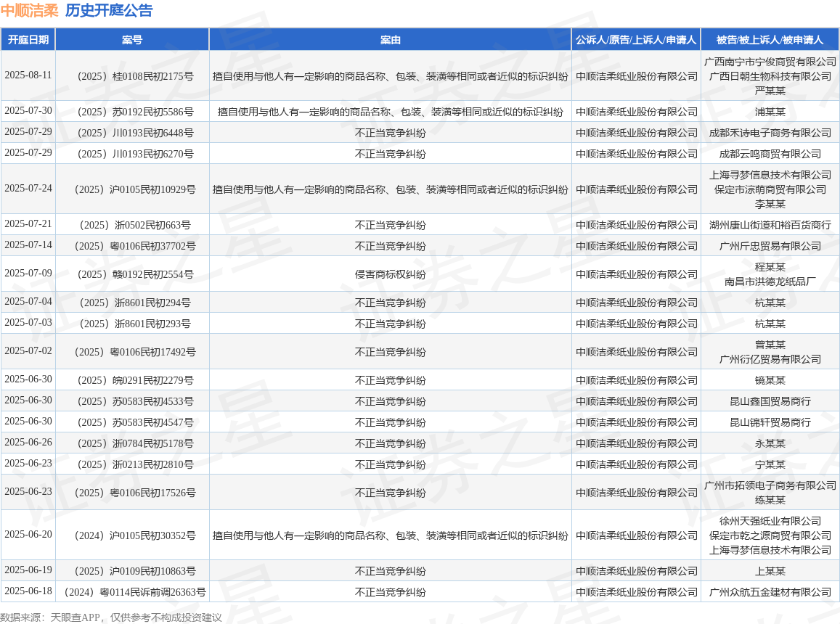
Task: Click defendant 昆山锦轩贸易商行
Action: point(770,422)
